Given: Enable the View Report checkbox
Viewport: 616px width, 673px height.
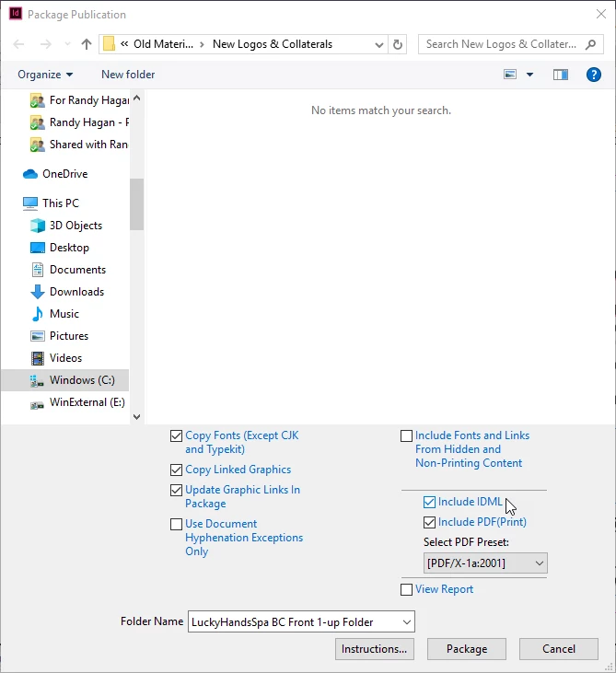Looking at the screenshot, I should coord(406,590).
